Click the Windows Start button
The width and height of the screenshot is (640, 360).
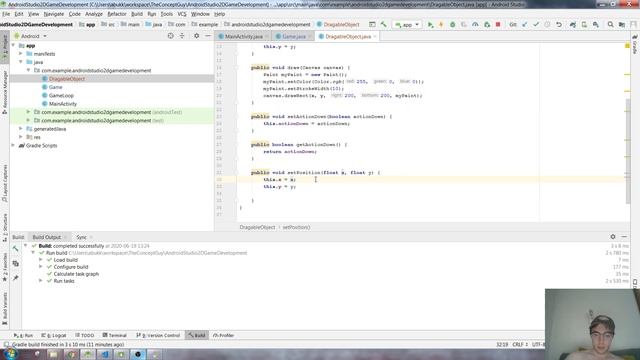(x=10, y=354)
